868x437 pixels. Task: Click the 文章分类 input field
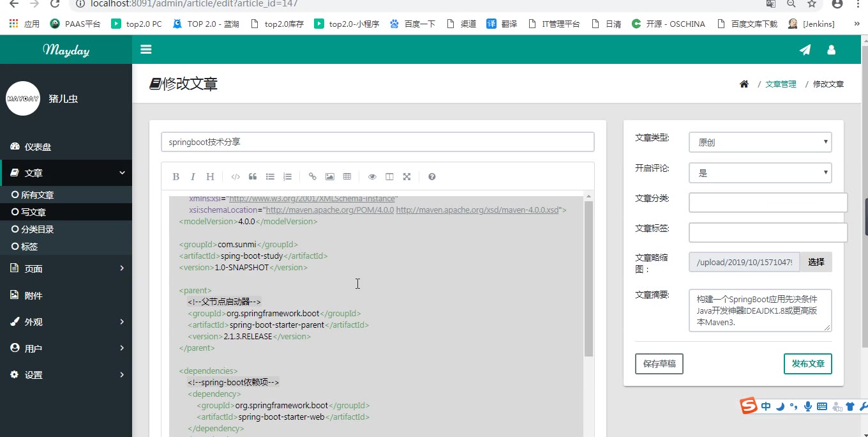768,203
